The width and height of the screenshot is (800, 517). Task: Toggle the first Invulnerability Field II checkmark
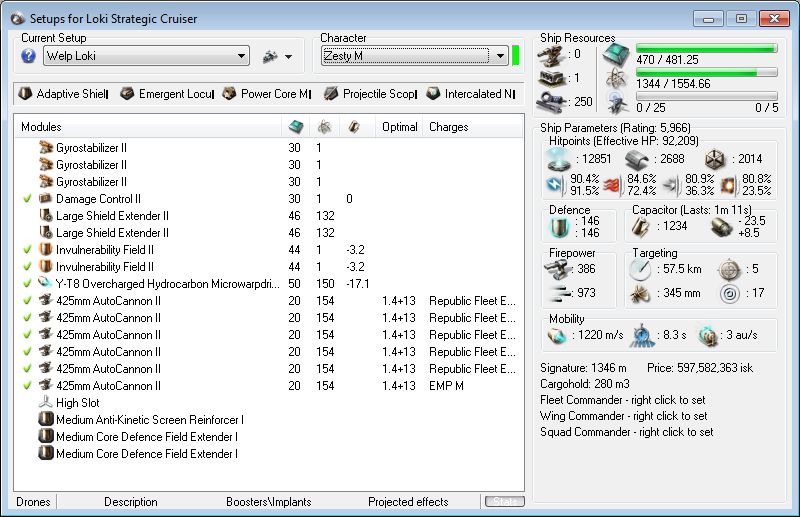(28, 250)
